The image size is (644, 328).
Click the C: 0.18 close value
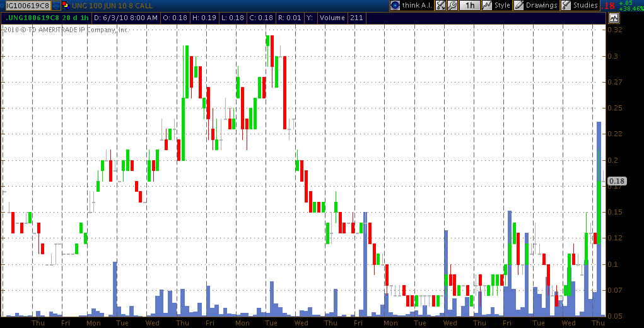(x=260, y=18)
